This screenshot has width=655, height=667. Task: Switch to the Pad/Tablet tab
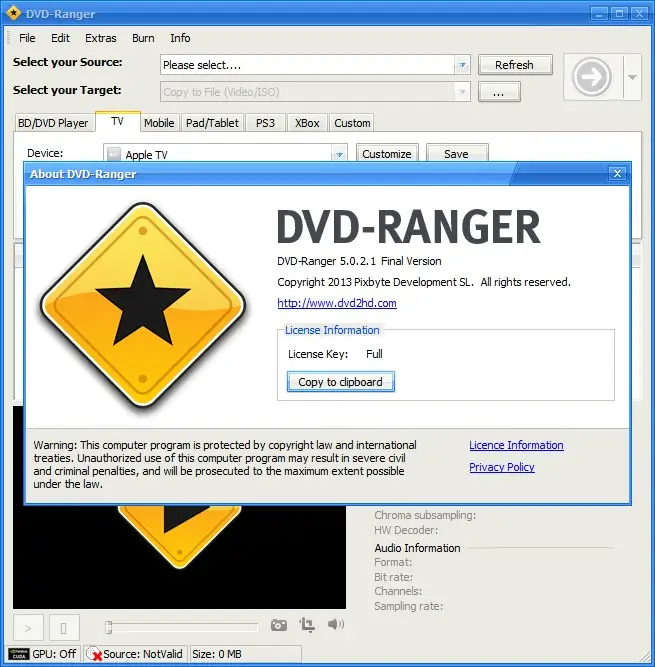[x=212, y=123]
